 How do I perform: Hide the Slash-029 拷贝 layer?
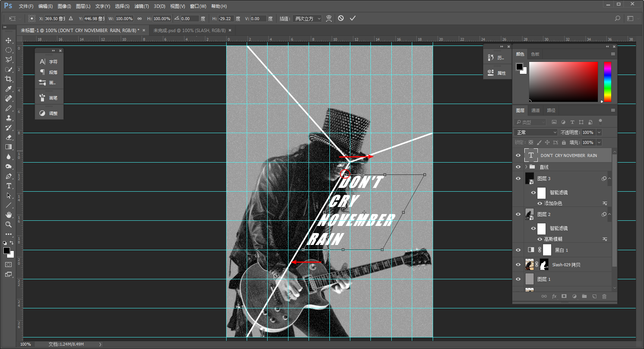pyautogui.click(x=518, y=265)
